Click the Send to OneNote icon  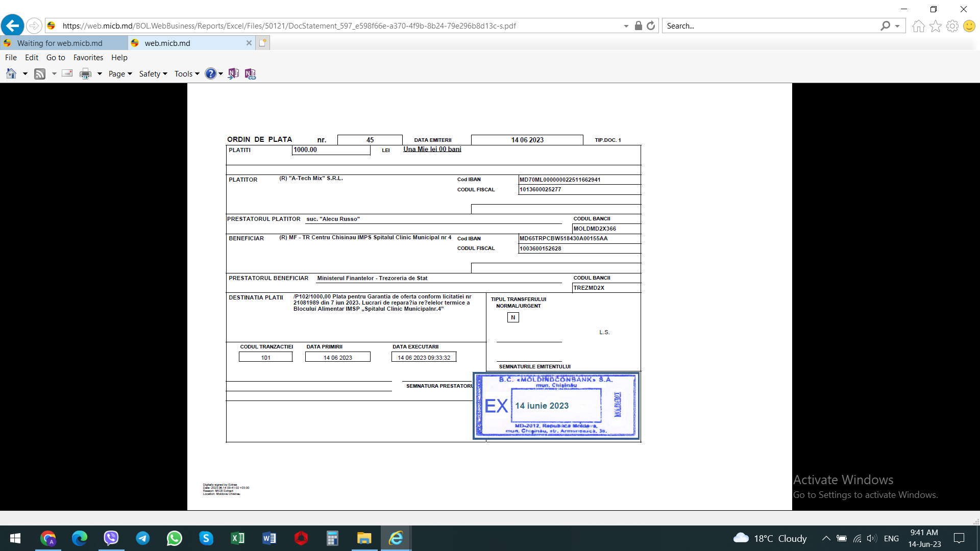(233, 73)
